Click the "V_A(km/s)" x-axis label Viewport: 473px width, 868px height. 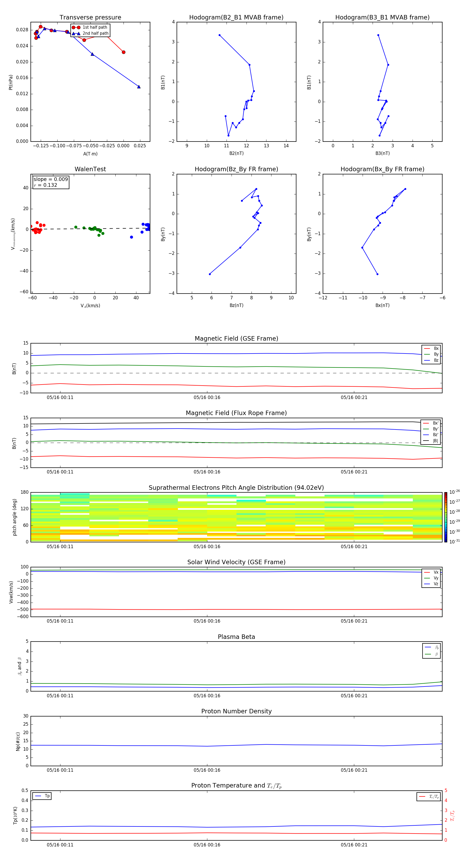click(90, 306)
